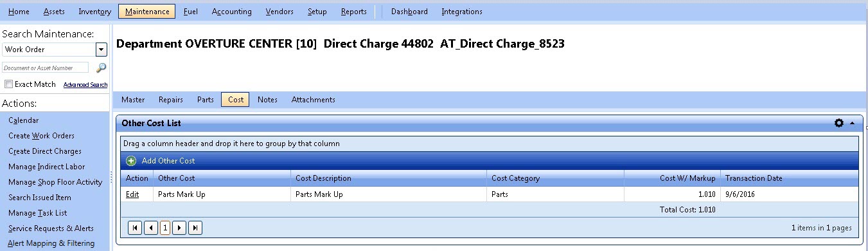Sort by the Cost Category column header
868x251 pixels.
tap(555, 178)
